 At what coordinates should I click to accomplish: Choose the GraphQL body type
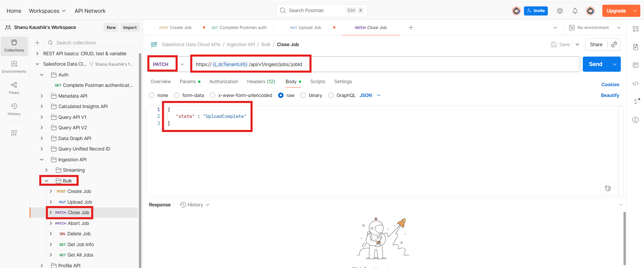pyautogui.click(x=331, y=95)
